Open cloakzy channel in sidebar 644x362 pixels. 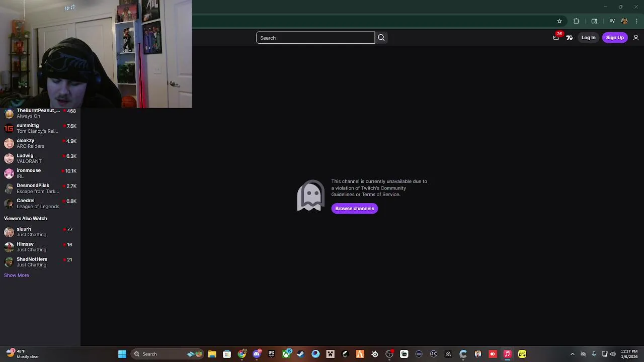pyautogui.click(x=40, y=143)
